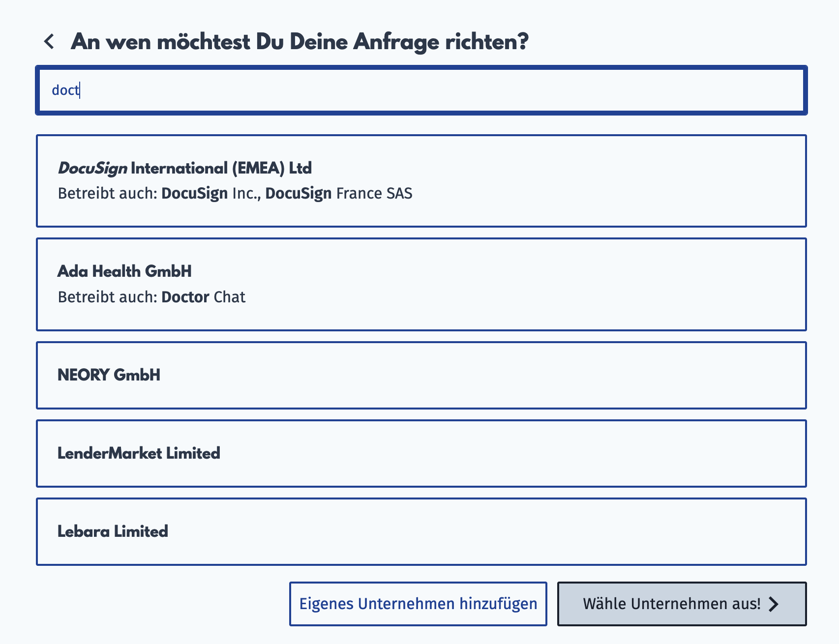Click the 'LenderMarket Limited' title text
The height and width of the screenshot is (644, 839).
(x=139, y=453)
